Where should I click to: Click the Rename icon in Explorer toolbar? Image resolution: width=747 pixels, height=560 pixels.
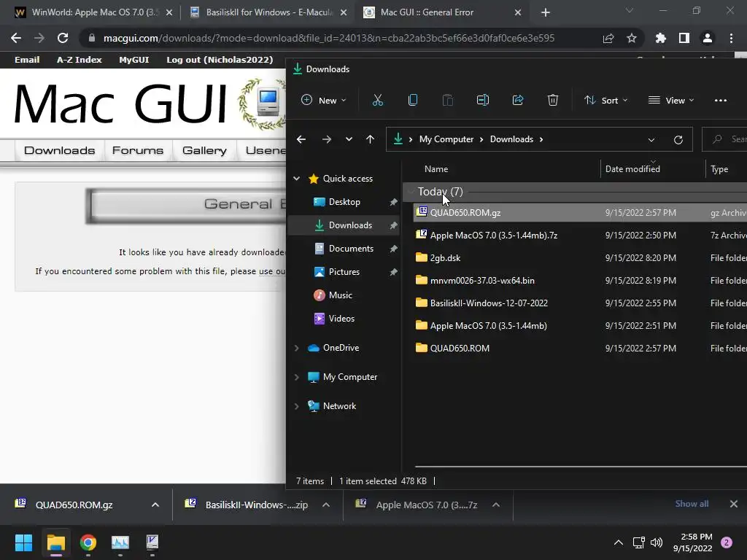coord(483,100)
